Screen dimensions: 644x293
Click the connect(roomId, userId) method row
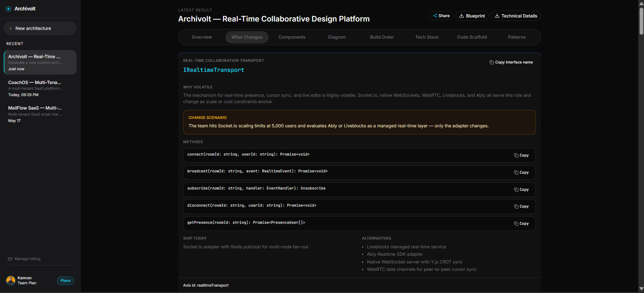(359, 156)
